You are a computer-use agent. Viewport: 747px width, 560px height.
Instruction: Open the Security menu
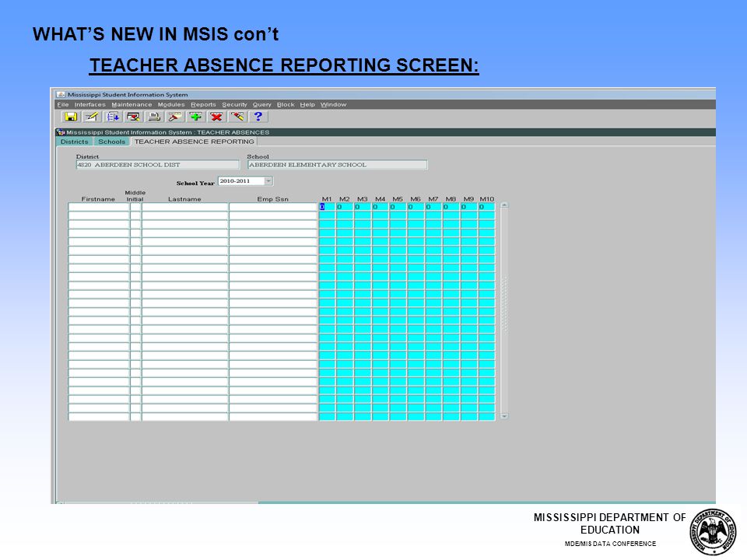[234, 105]
